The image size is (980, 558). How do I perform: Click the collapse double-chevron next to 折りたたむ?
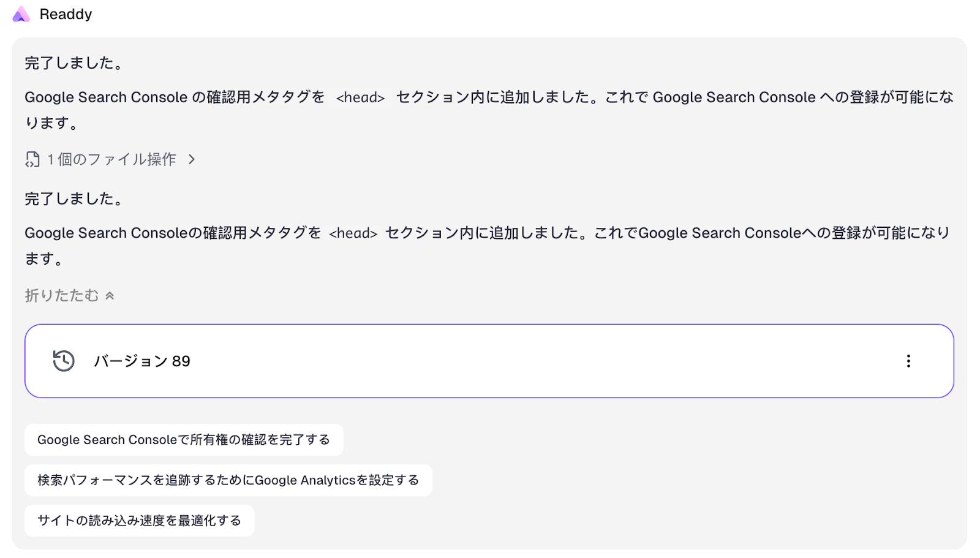click(110, 295)
